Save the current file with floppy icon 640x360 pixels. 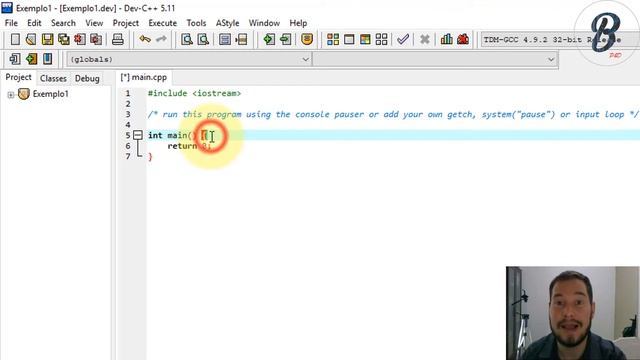pyautogui.click(x=47, y=39)
